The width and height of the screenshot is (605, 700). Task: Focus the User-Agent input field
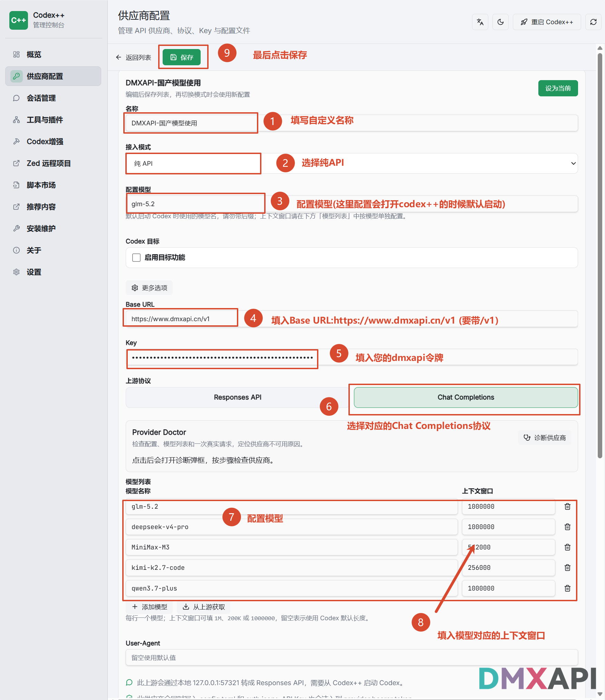point(352,658)
